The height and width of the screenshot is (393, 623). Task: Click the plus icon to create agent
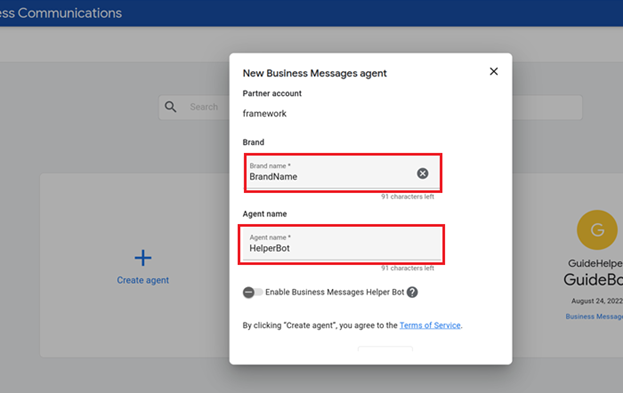pos(143,258)
